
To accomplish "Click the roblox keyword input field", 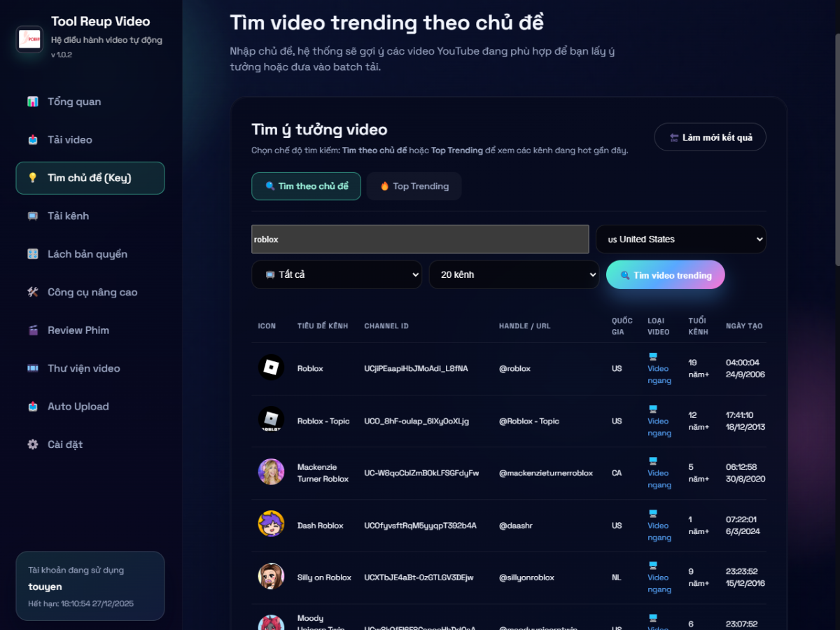I will pos(420,239).
